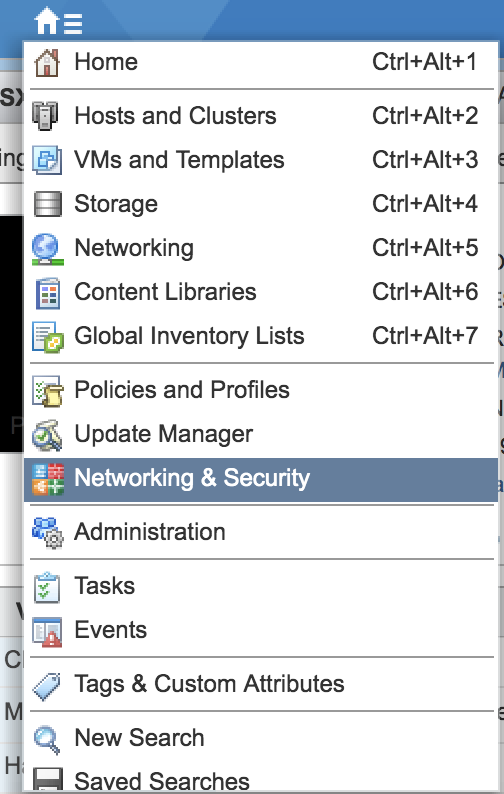This screenshot has width=504, height=794.
Task: Click the Storage datastore icon
Action: [x=48, y=204]
